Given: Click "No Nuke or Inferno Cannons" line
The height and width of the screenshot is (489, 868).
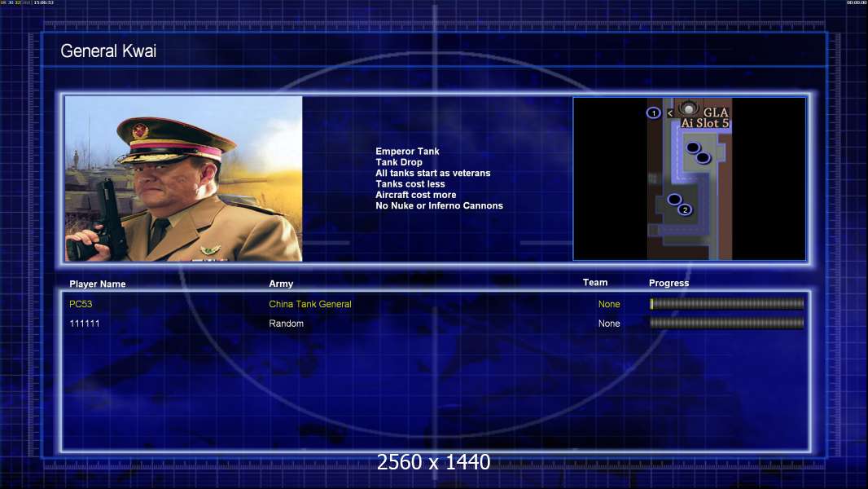Looking at the screenshot, I should (440, 205).
